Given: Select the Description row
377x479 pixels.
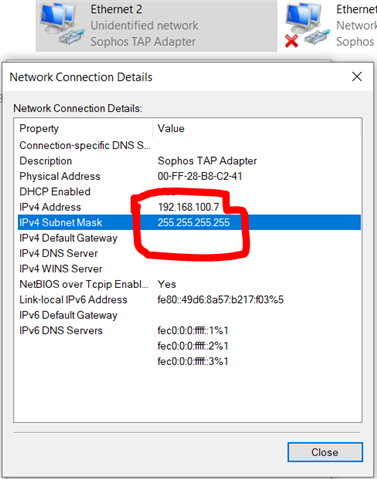Looking at the screenshot, I should (x=189, y=161).
